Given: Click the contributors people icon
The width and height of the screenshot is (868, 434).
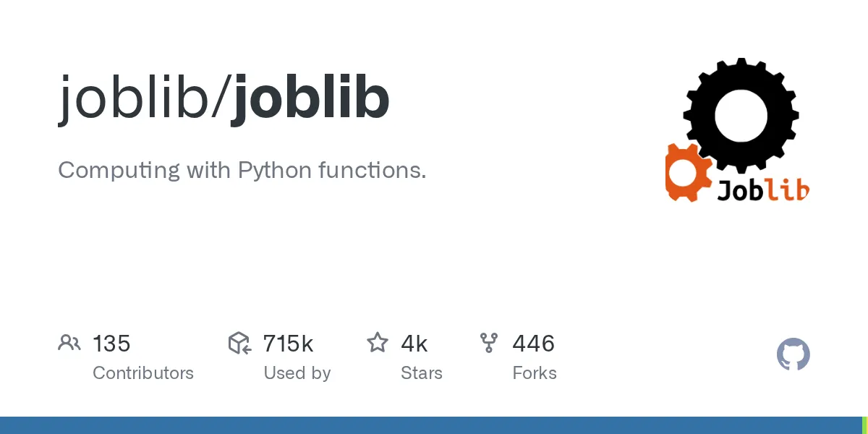Looking at the screenshot, I should 69,343.
